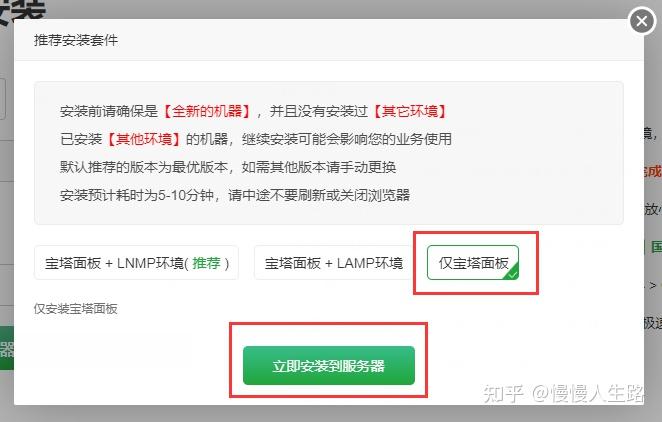Click red 【其他环境】 text on second line
The width and height of the screenshot is (662, 422).
pos(144,139)
